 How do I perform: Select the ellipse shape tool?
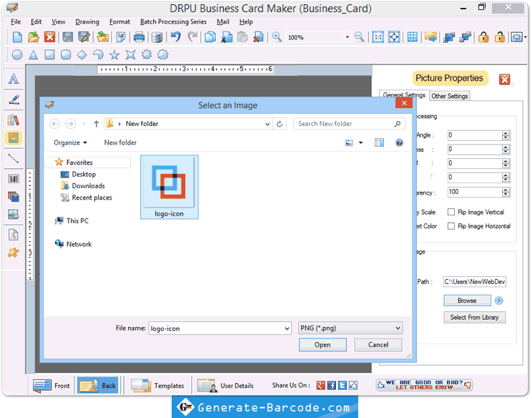[x=17, y=54]
